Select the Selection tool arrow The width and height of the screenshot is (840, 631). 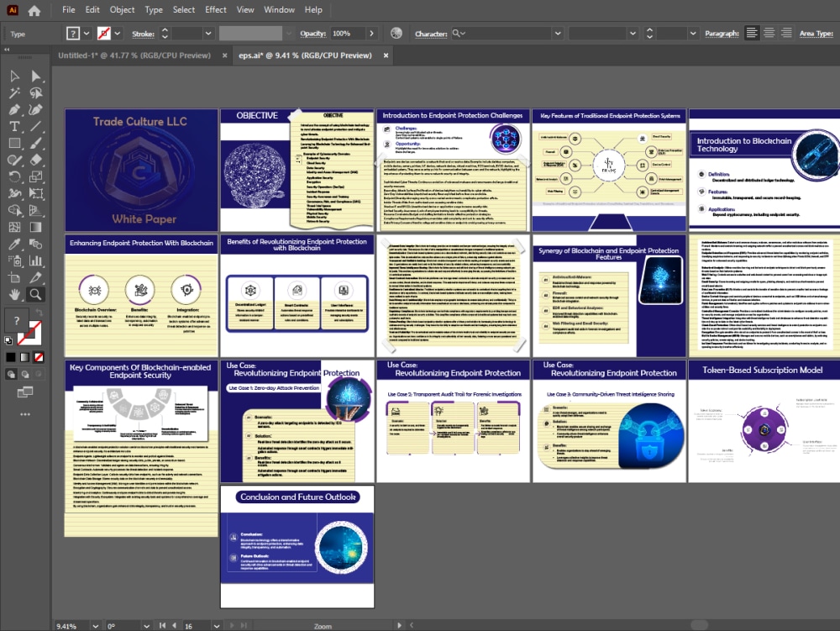point(14,76)
